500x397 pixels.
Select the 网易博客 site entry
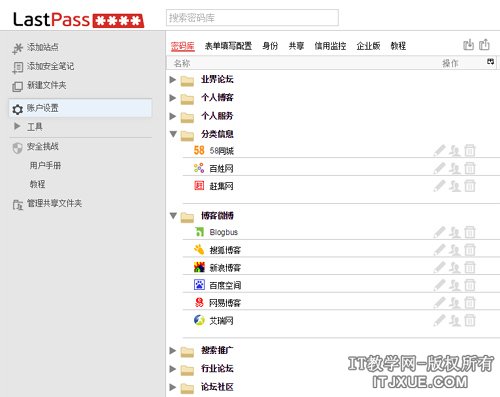(225, 303)
